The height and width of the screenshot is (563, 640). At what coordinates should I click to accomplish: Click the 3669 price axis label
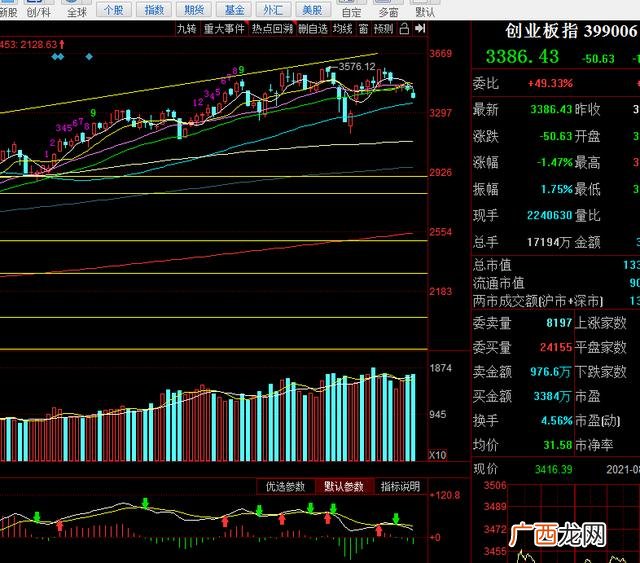[x=441, y=53]
